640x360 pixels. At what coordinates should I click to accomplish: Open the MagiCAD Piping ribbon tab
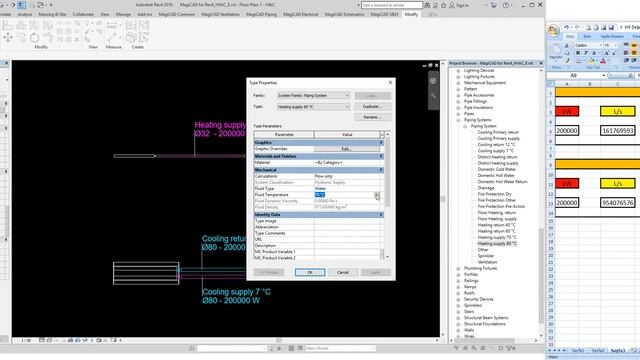pos(261,14)
